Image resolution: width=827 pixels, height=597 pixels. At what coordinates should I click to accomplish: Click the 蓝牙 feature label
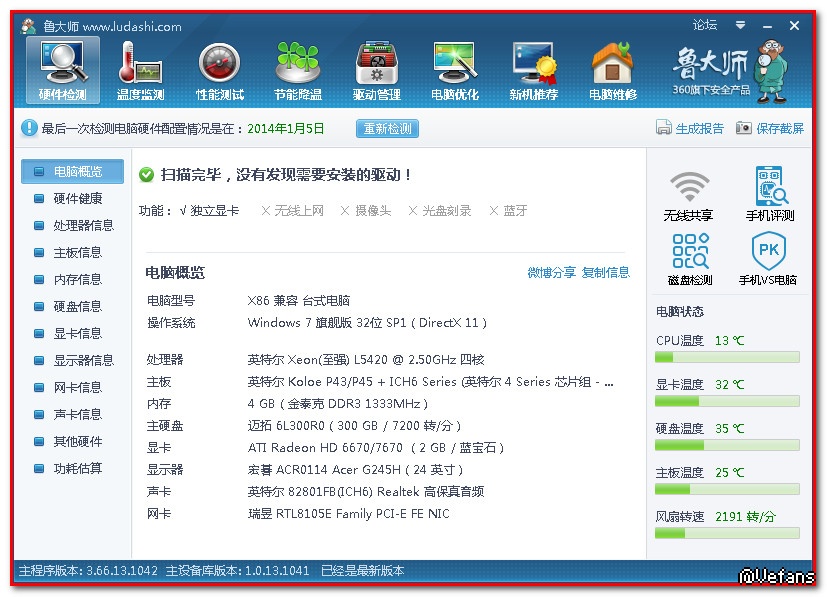tap(515, 211)
